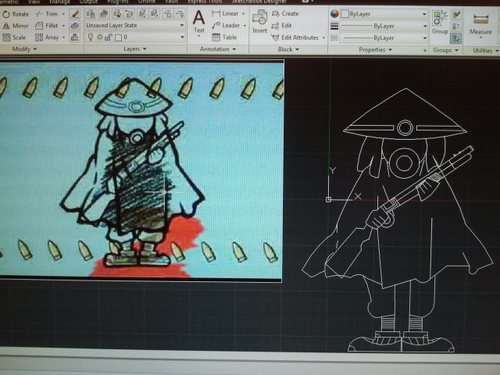Toggle layer 0 lightbulb on/off
This screenshot has width=500, height=375.
pos(90,37)
